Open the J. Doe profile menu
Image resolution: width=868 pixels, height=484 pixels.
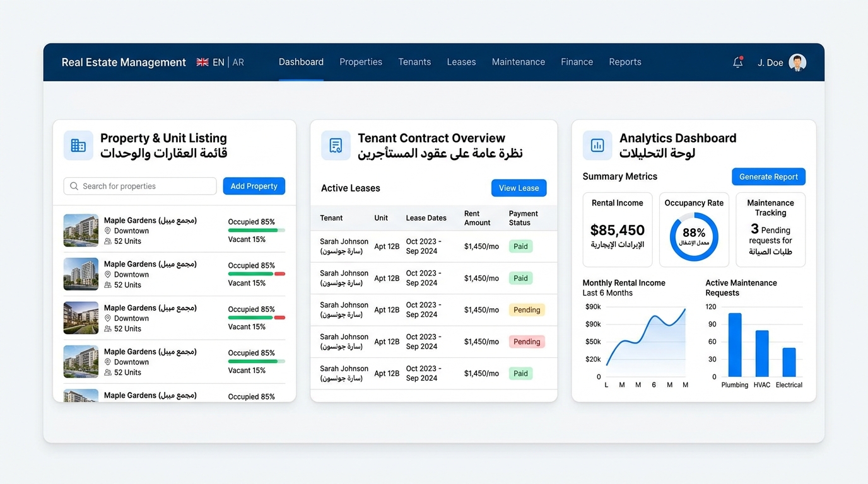[781, 62]
